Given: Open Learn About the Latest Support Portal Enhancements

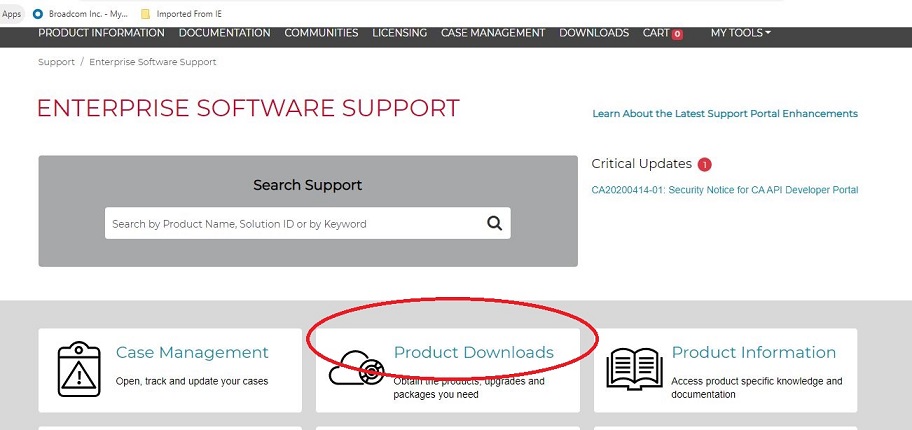Looking at the screenshot, I should [x=725, y=113].
